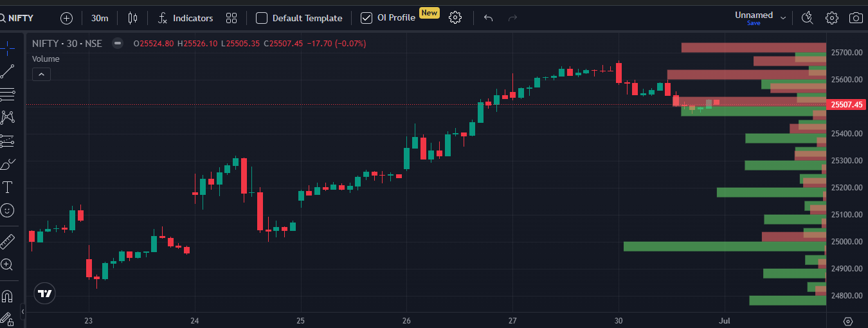Select the forecasting and measurement tool
This screenshot has height=328, width=868.
click(8, 140)
